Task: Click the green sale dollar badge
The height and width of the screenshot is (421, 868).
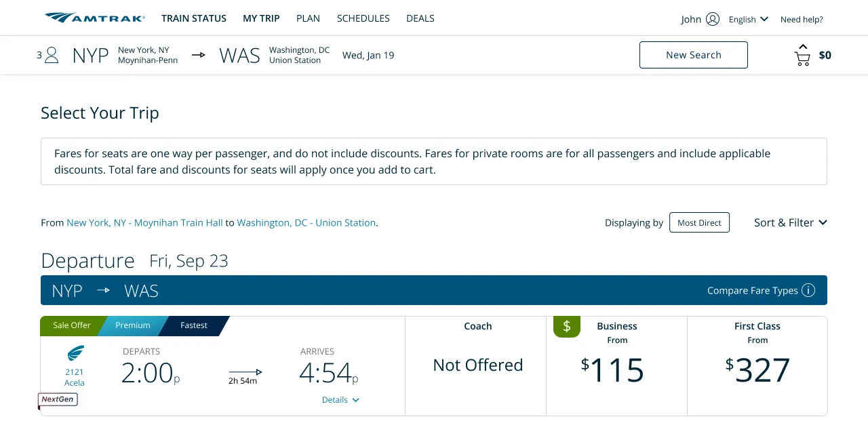Action: (x=566, y=327)
